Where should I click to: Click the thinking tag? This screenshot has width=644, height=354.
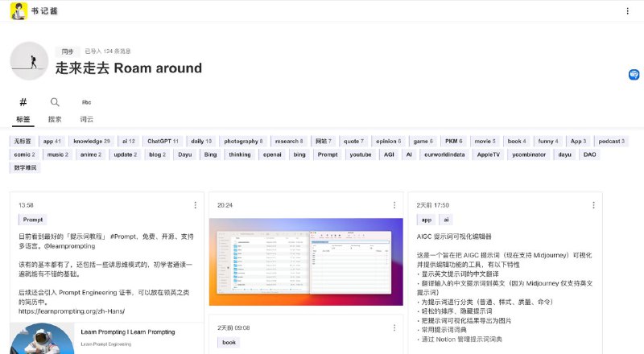[x=239, y=154]
